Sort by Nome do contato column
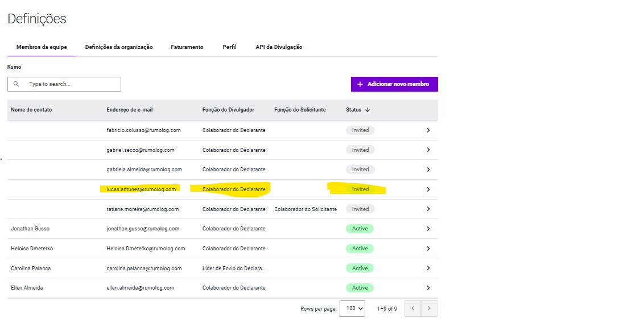644x322 pixels. [31, 110]
